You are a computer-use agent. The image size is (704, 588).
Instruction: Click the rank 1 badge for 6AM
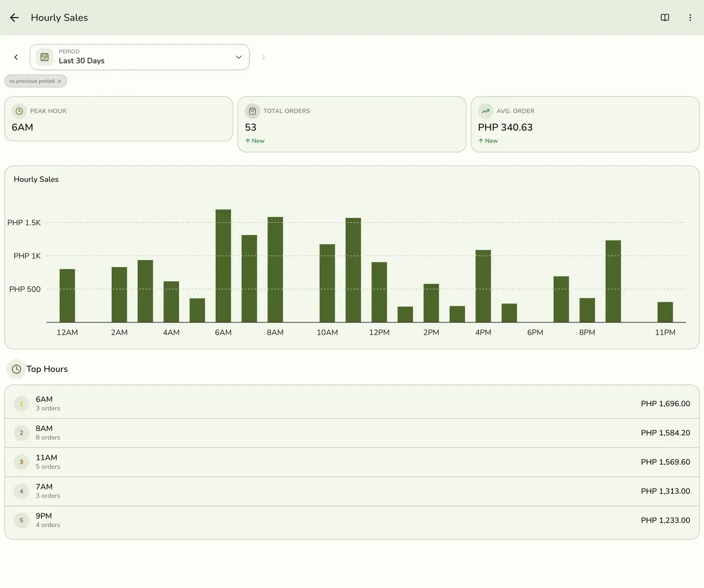coord(21,404)
